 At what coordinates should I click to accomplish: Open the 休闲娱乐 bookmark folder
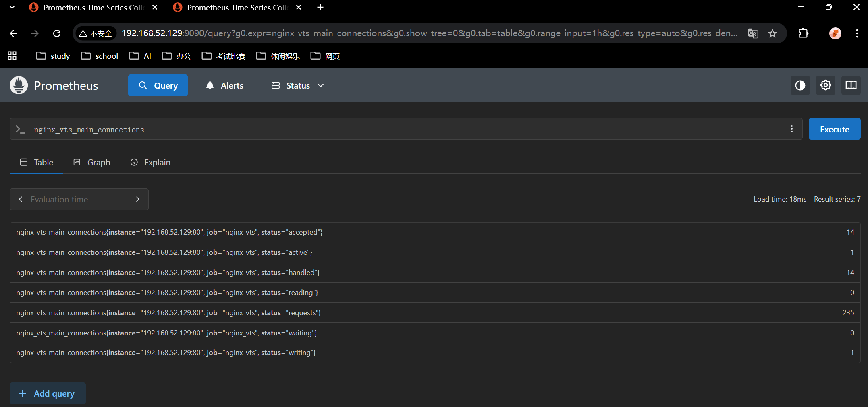click(278, 56)
